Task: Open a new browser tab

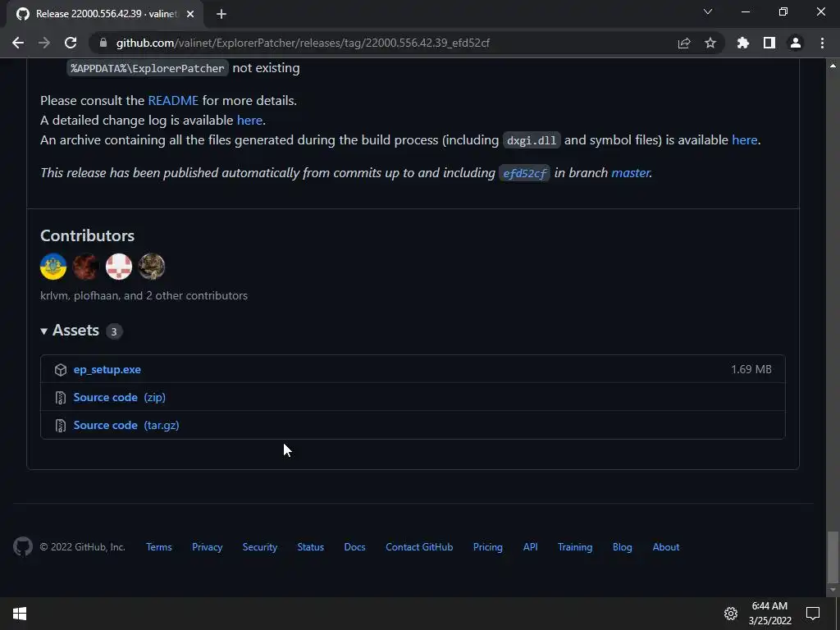Action: 221,14
